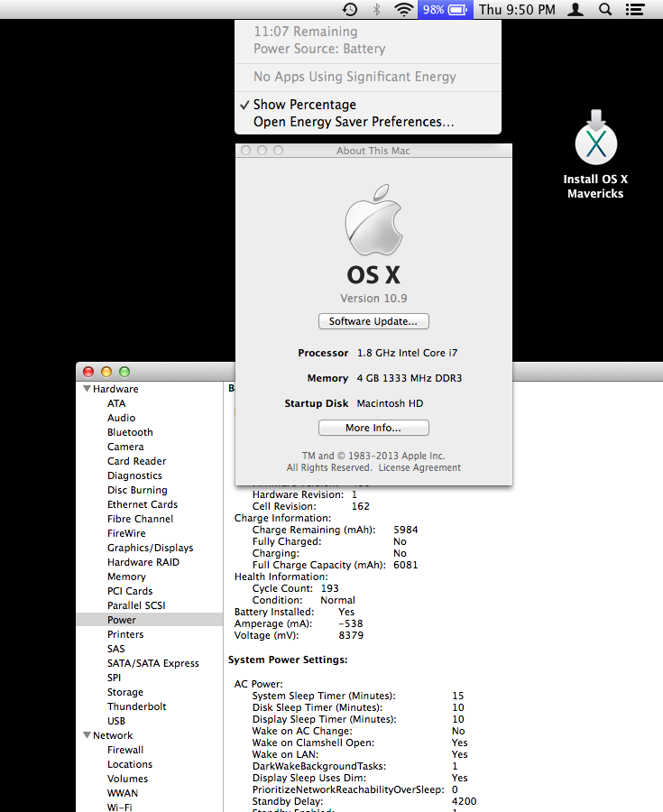Select Bluetooth in the sidebar

pos(130,432)
